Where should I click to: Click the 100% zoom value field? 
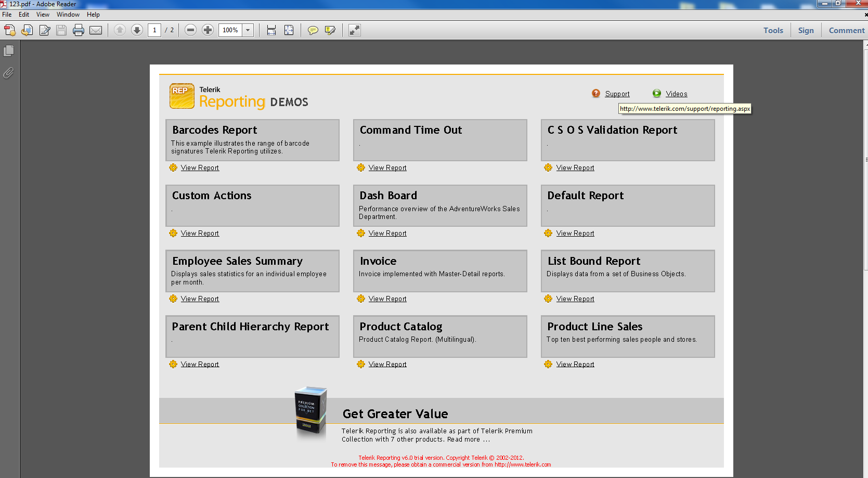click(230, 30)
